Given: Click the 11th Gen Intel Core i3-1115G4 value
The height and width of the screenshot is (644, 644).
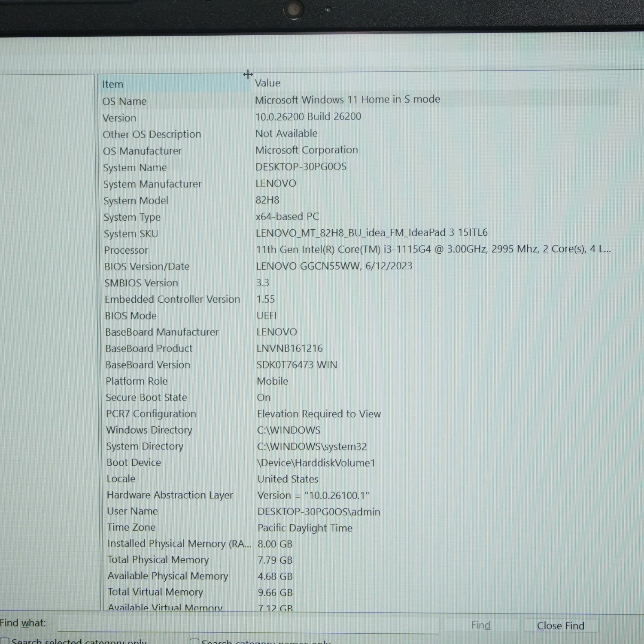Looking at the screenshot, I should tap(433, 249).
